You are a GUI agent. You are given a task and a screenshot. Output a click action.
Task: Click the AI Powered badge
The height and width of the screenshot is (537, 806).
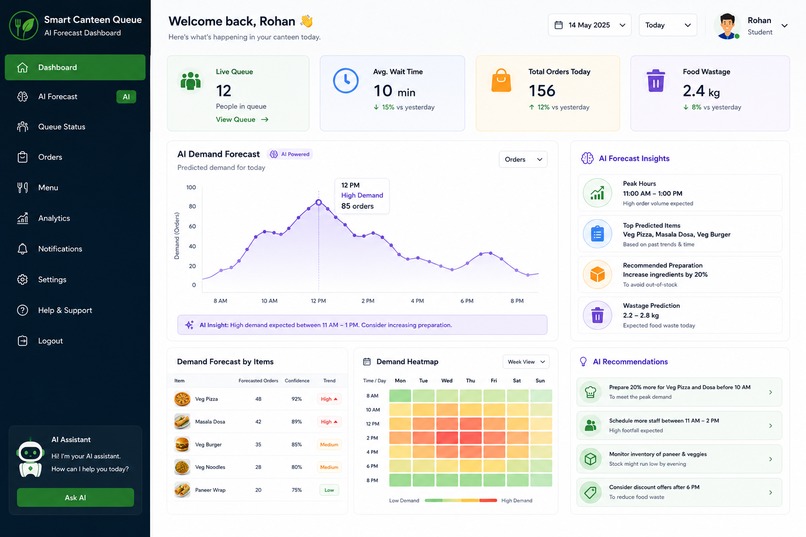click(x=290, y=154)
